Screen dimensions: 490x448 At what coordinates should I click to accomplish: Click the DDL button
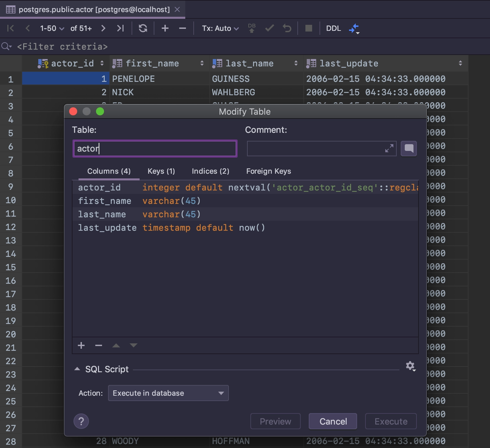(x=334, y=28)
